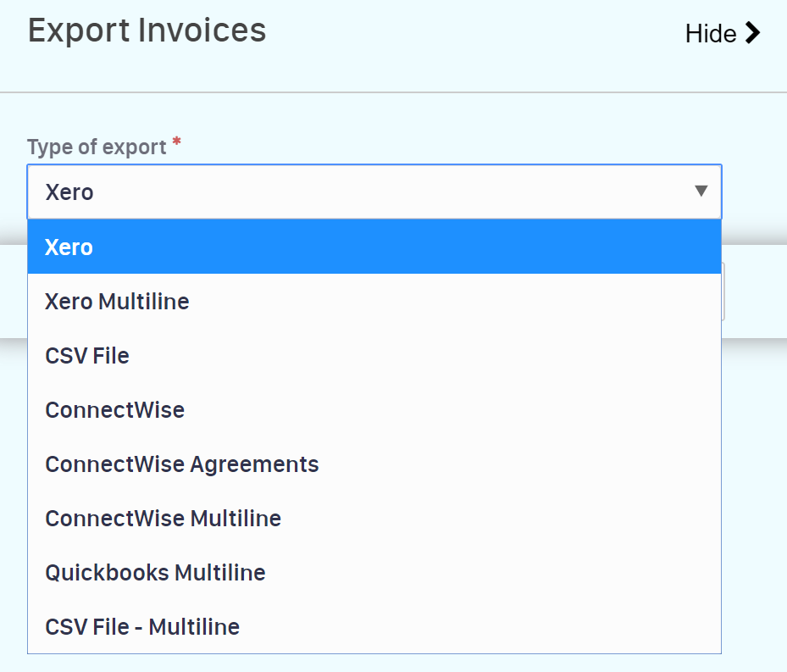The height and width of the screenshot is (672, 787).
Task: Click the red required asterisk
Action: pyautogui.click(x=176, y=143)
